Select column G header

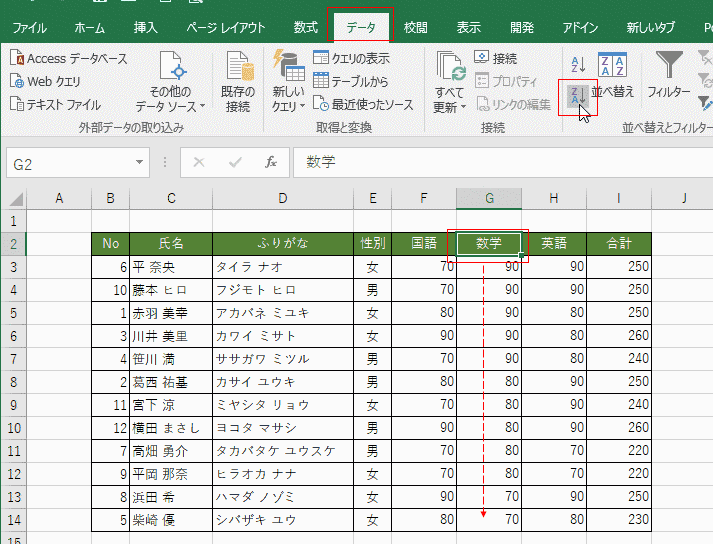(489, 198)
